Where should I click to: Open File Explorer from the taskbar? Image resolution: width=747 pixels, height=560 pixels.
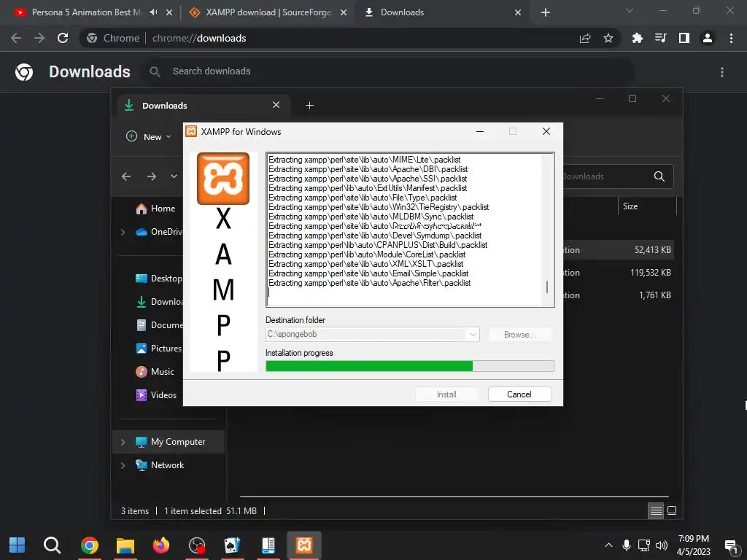pyautogui.click(x=125, y=545)
